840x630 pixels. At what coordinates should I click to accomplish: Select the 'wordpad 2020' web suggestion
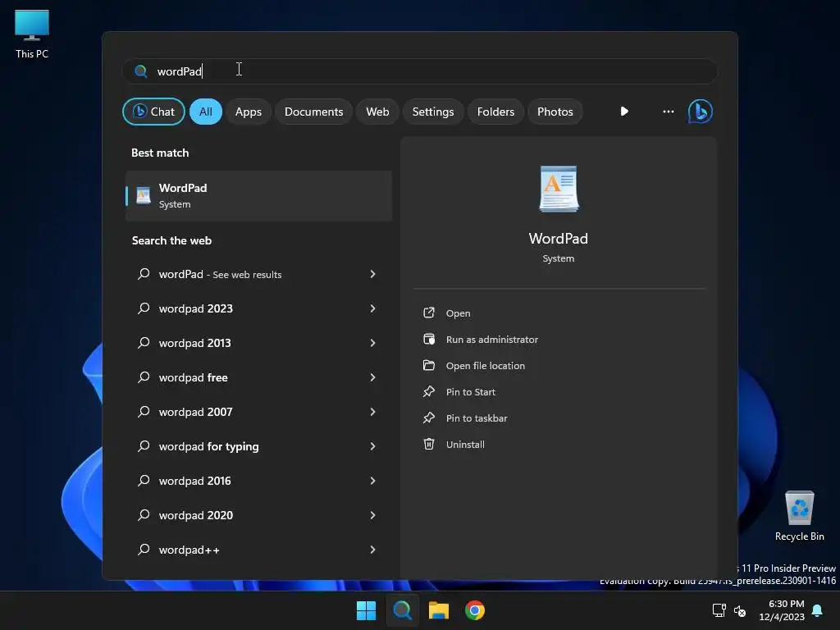click(x=258, y=515)
